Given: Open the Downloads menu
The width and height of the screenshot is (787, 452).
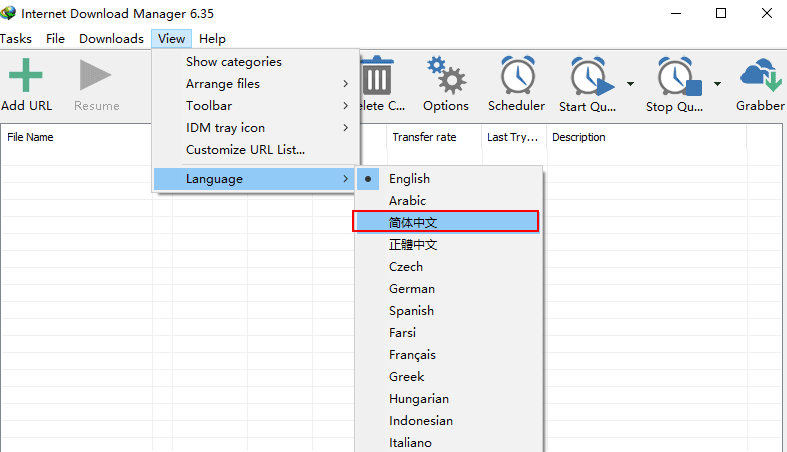Looking at the screenshot, I should tap(111, 39).
